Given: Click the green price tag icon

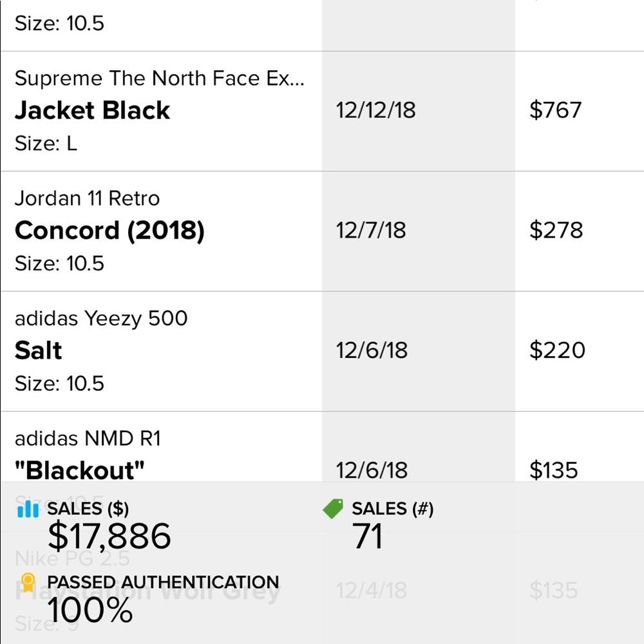Looking at the screenshot, I should point(334,509).
